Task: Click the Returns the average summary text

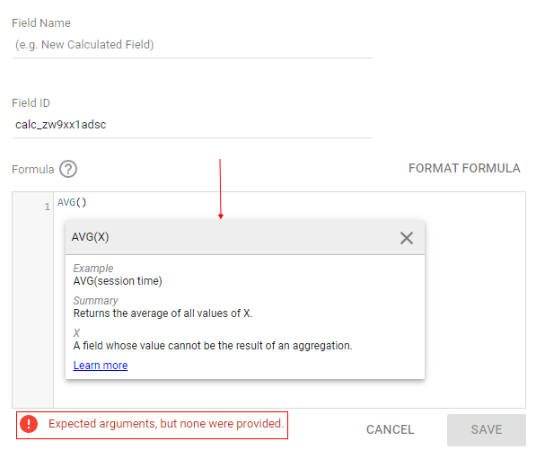Action: click(163, 313)
